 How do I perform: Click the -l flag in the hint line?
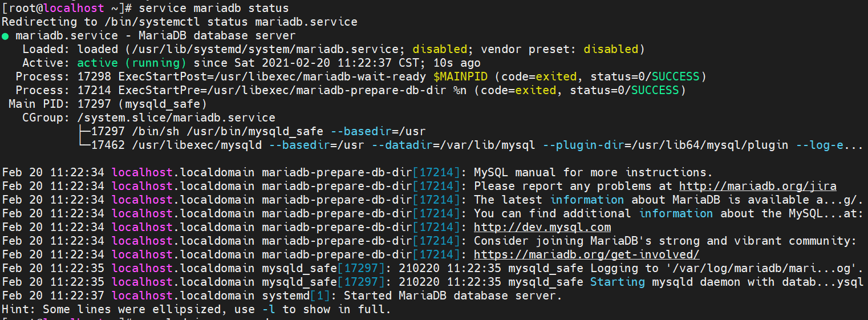click(x=269, y=309)
